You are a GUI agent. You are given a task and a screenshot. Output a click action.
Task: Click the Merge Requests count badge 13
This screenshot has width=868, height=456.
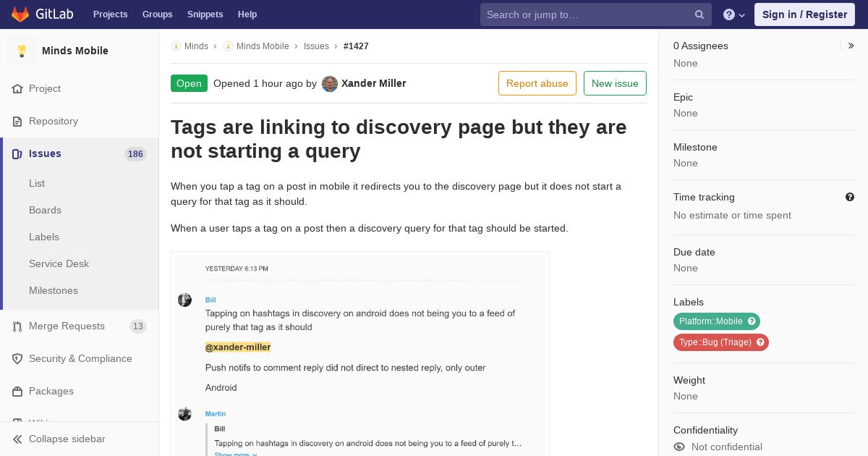tap(138, 326)
